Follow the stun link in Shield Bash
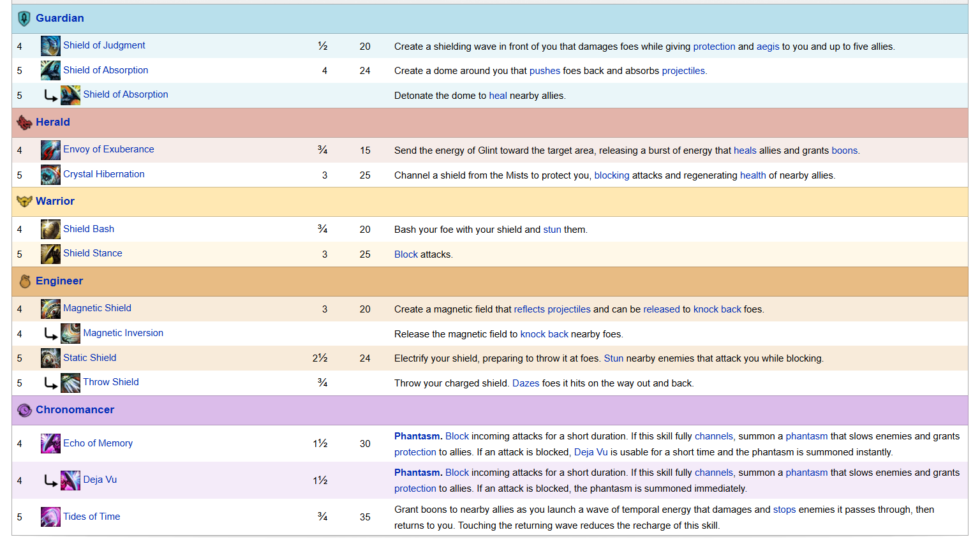Image resolution: width=980 pixels, height=551 pixels. [553, 230]
